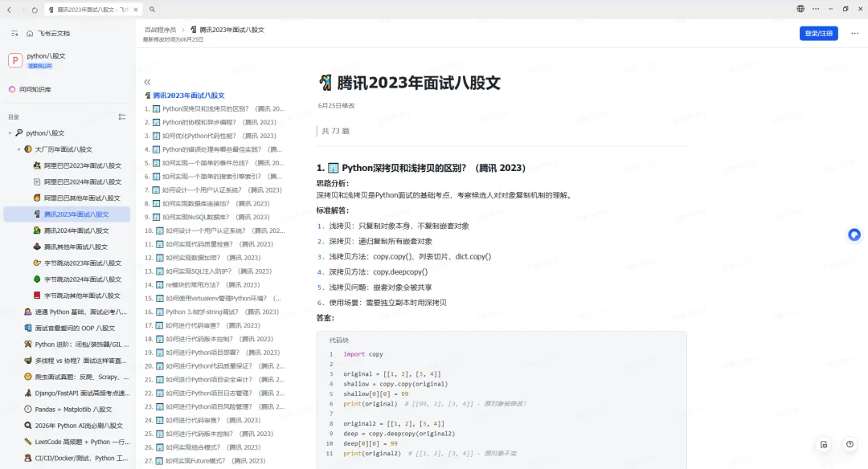This screenshot has height=469, width=868.
Task: Jump to outline item 8 如何实现数据库连接池
Action: (207, 203)
